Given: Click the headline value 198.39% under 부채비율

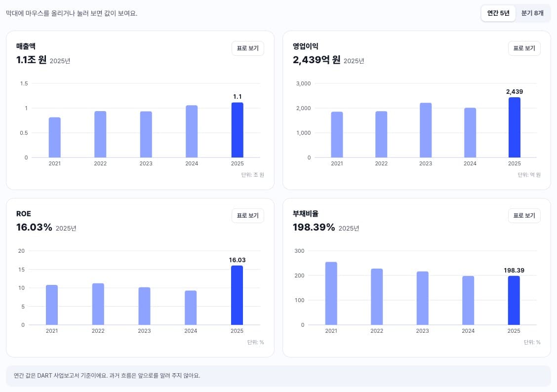Looking at the screenshot, I should [314, 227].
